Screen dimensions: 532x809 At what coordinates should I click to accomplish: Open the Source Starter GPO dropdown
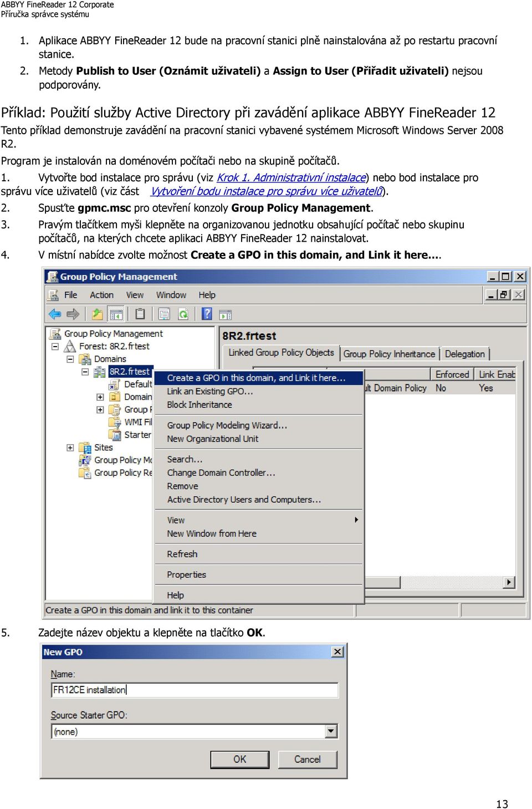(331, 731)
